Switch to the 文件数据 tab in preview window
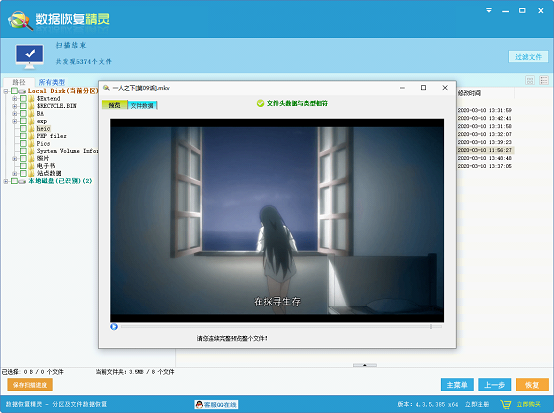 (142, 105)
